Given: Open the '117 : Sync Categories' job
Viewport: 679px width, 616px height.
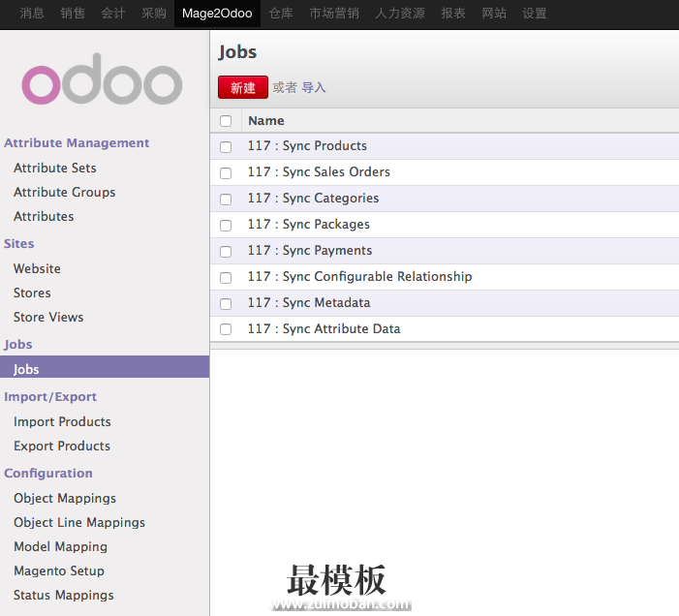Looking at the screenshot, I should (313, 199).
